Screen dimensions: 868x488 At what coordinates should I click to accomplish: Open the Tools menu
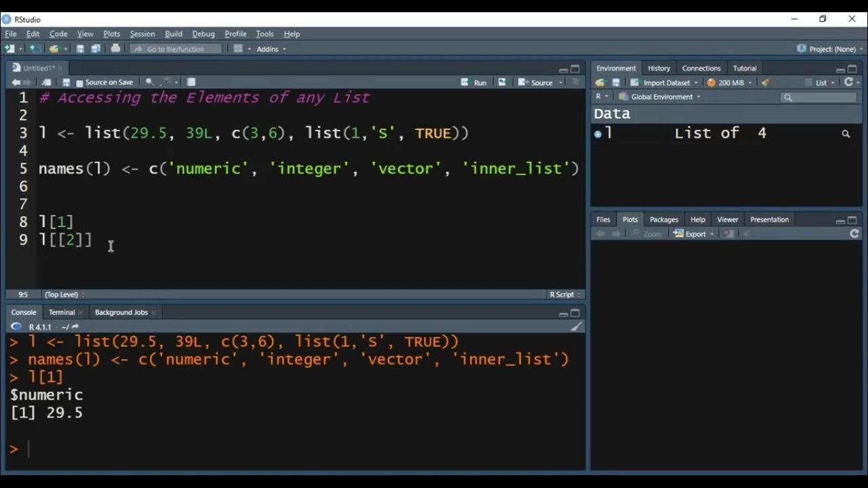coord(264,34)
